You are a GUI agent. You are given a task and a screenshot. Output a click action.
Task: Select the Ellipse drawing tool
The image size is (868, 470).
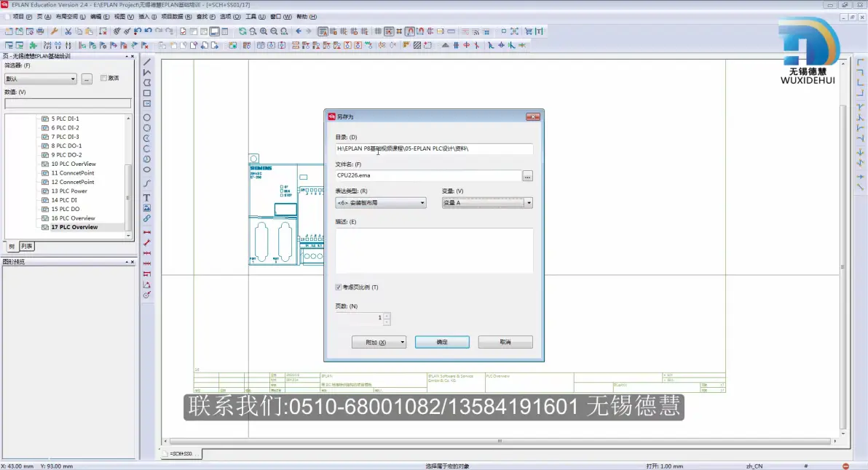(146, 170)
